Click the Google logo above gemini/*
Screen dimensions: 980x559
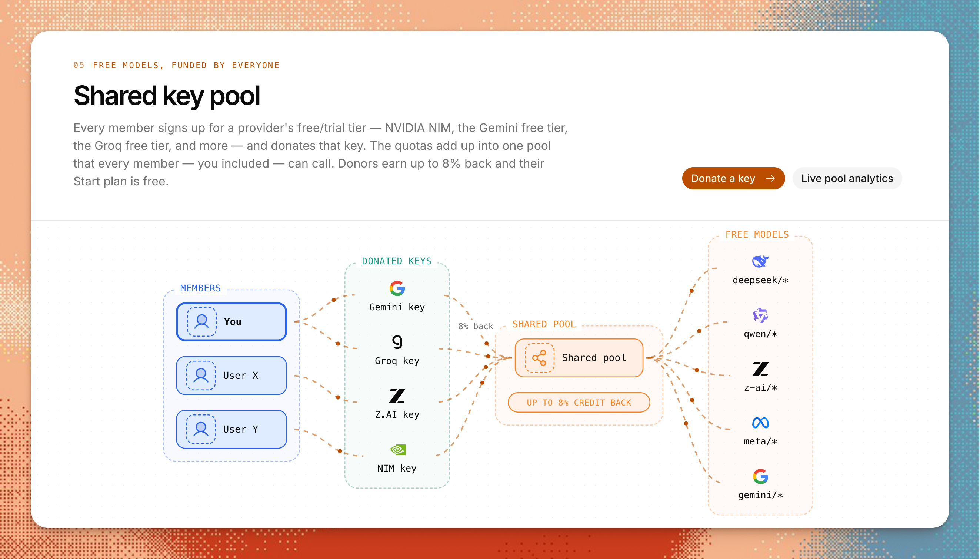click(760, 476)
